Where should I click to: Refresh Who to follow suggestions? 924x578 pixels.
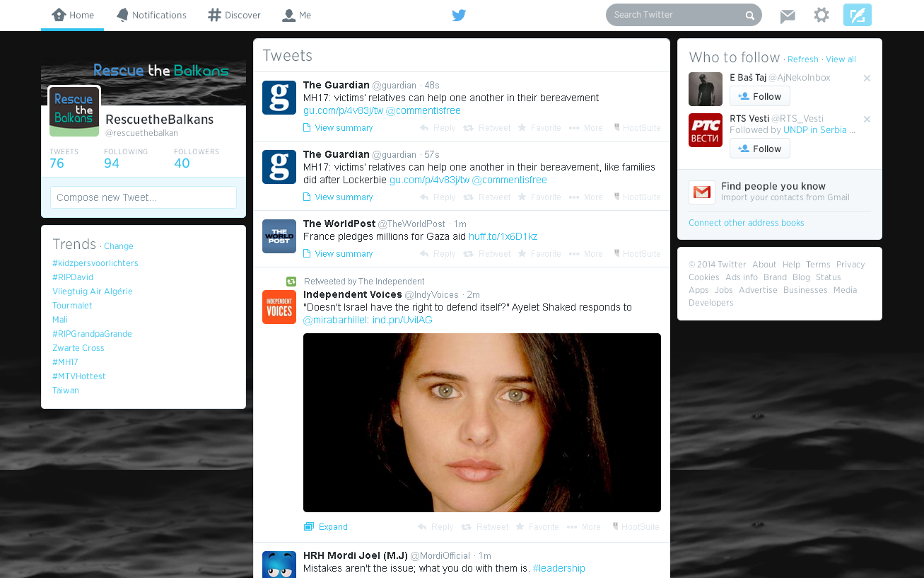[803, 59]
